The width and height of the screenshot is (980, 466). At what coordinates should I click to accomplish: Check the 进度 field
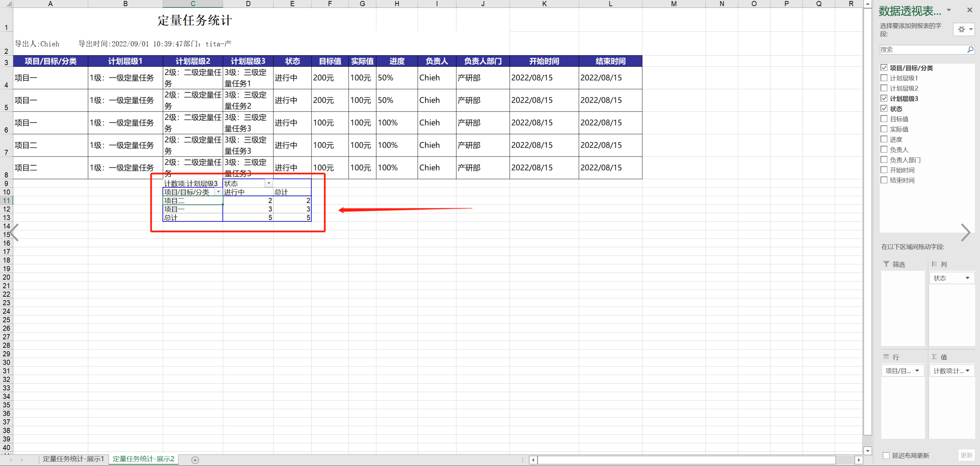coord(884,140)
